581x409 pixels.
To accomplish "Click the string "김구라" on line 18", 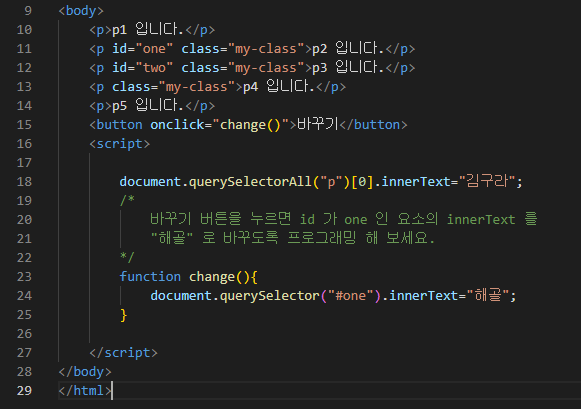I will click(x=487, y=181).
